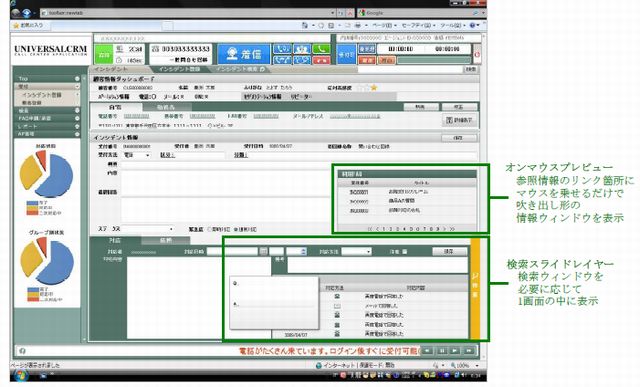Click the 検索 button beside top search box

point(471,69)
